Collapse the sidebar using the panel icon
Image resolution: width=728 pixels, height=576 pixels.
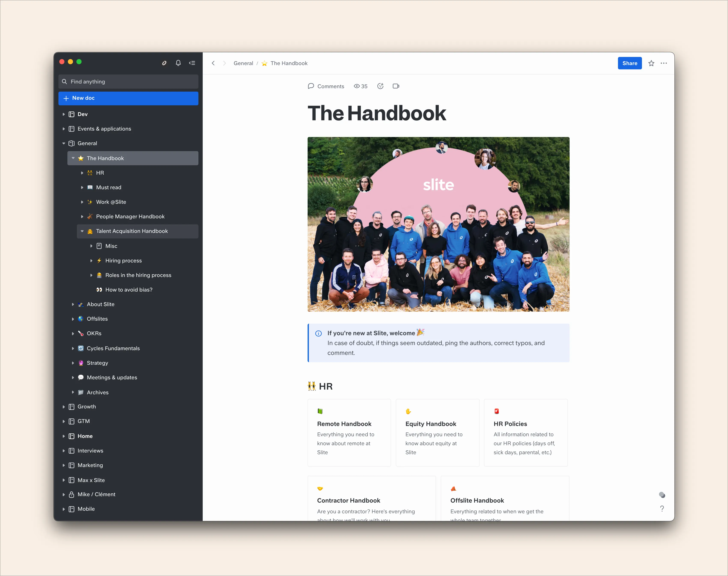click(x=192, y=63)
